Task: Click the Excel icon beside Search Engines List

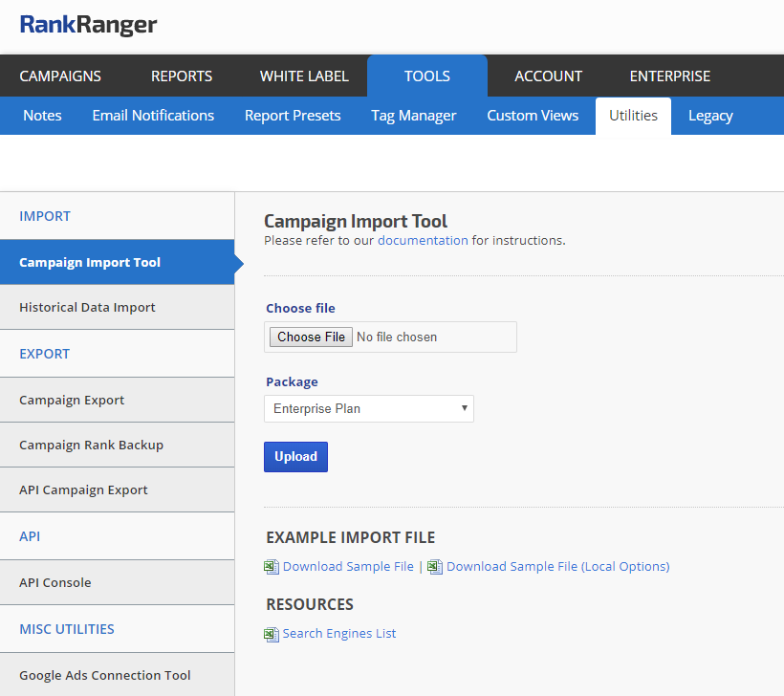Action: 272,634
